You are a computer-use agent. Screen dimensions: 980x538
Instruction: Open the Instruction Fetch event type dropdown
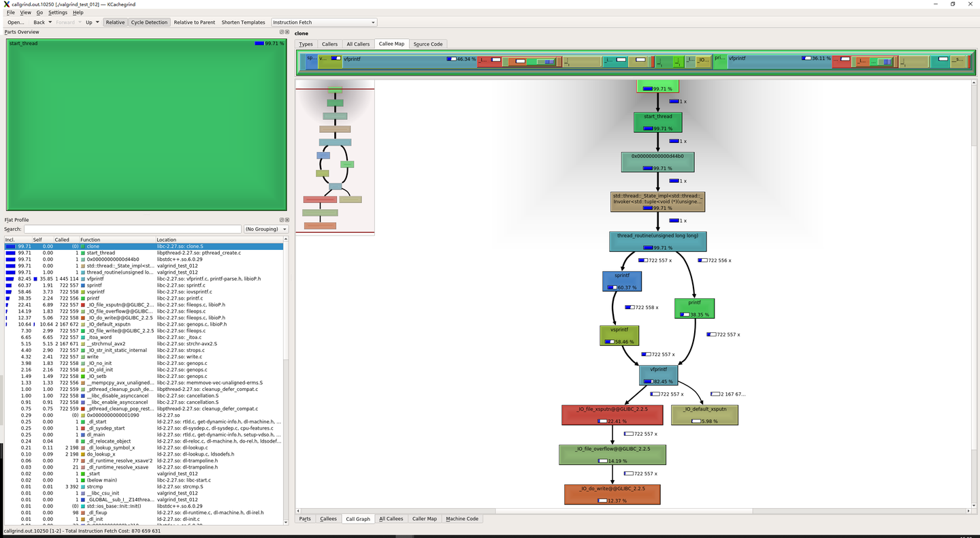pos(323,22)
